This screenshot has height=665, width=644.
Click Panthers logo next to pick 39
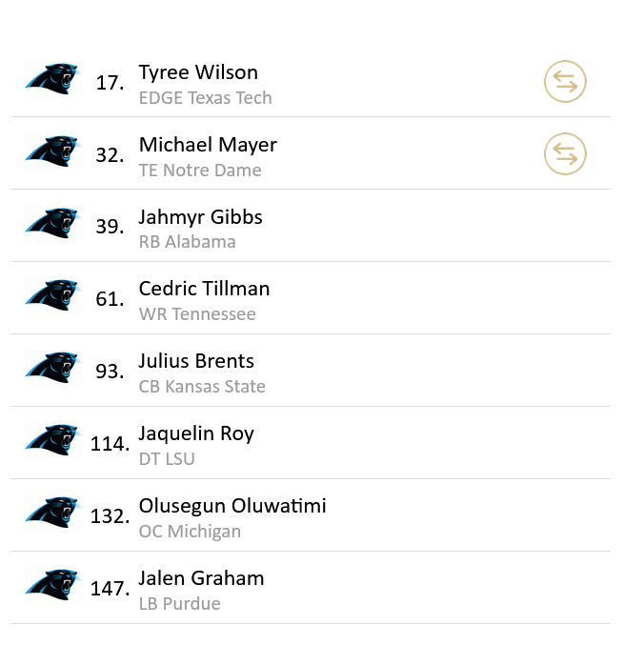click(x=52, y=224)
